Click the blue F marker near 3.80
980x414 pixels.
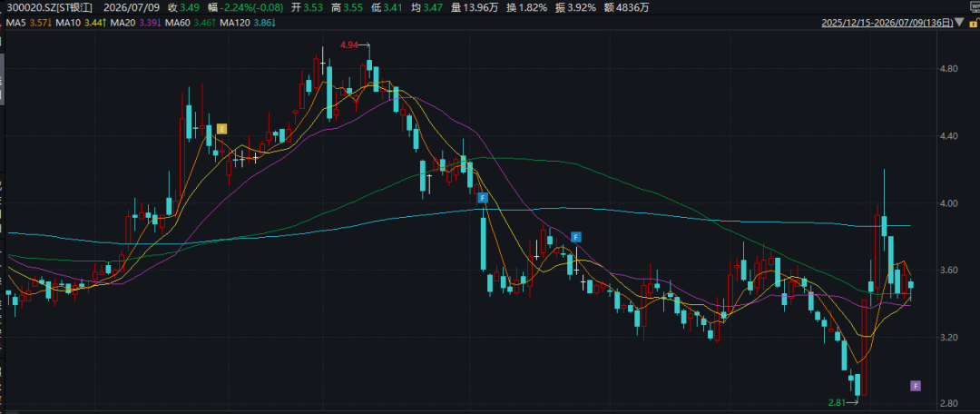click(x=576, y=236)
